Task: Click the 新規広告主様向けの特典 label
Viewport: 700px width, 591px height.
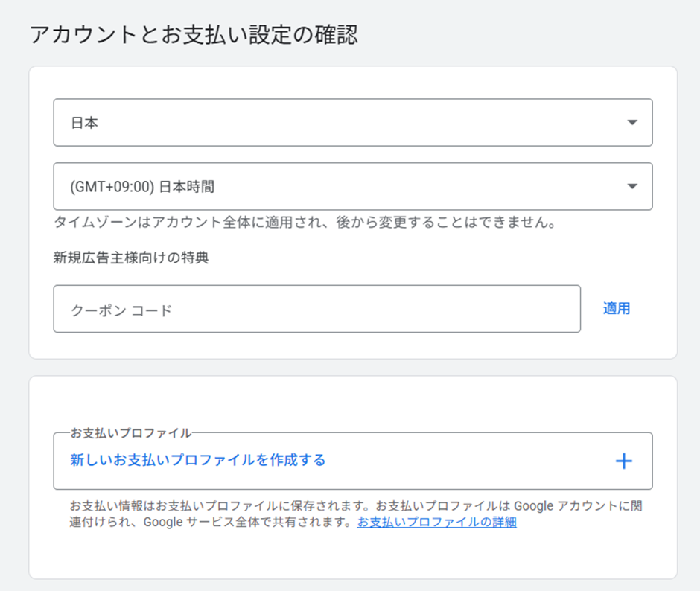Action: tap(131, 258)
